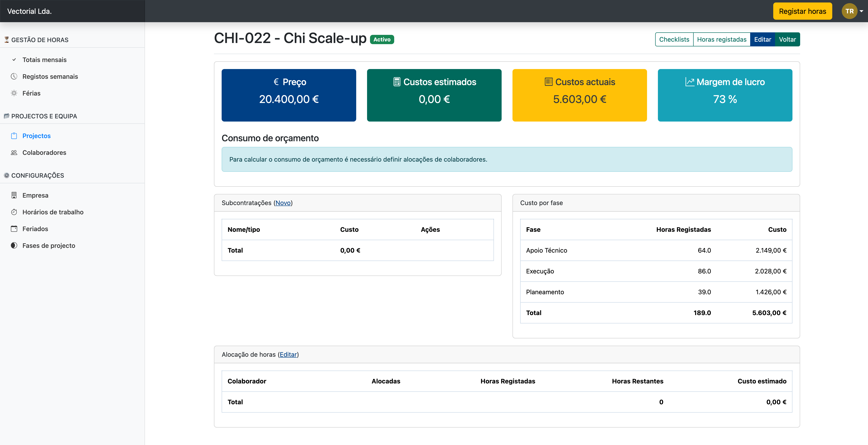The image size is (868, 445).
Task: Click the budget consumption info alert message
Action: [507, 159]
